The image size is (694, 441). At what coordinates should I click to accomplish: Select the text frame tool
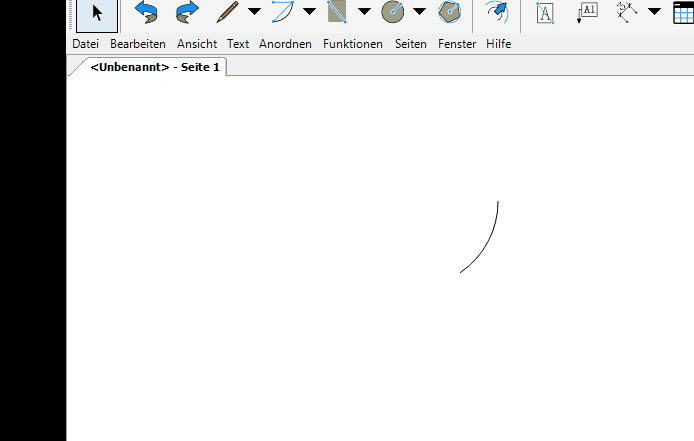pos(545,12)
